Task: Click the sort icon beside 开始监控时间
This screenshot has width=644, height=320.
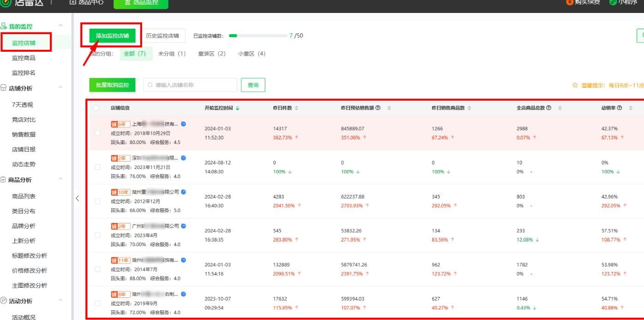Action: [x=238, y=108]
